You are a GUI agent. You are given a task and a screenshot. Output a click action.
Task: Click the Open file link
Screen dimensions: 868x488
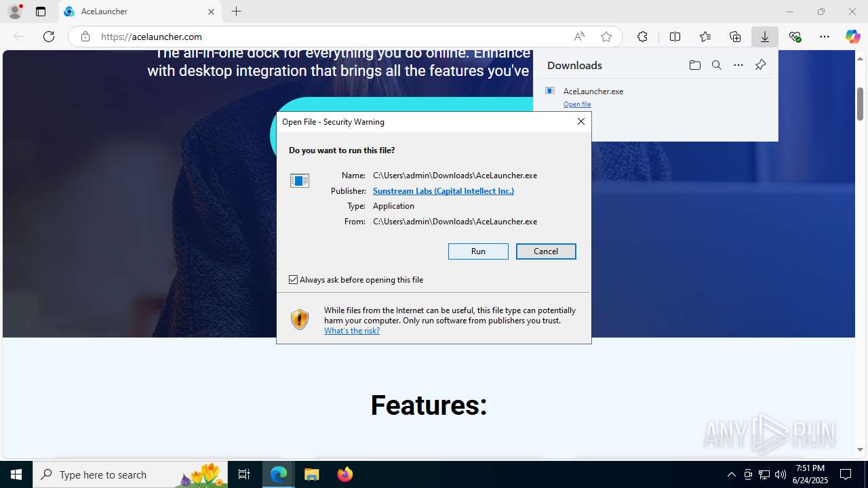point(577,104)
